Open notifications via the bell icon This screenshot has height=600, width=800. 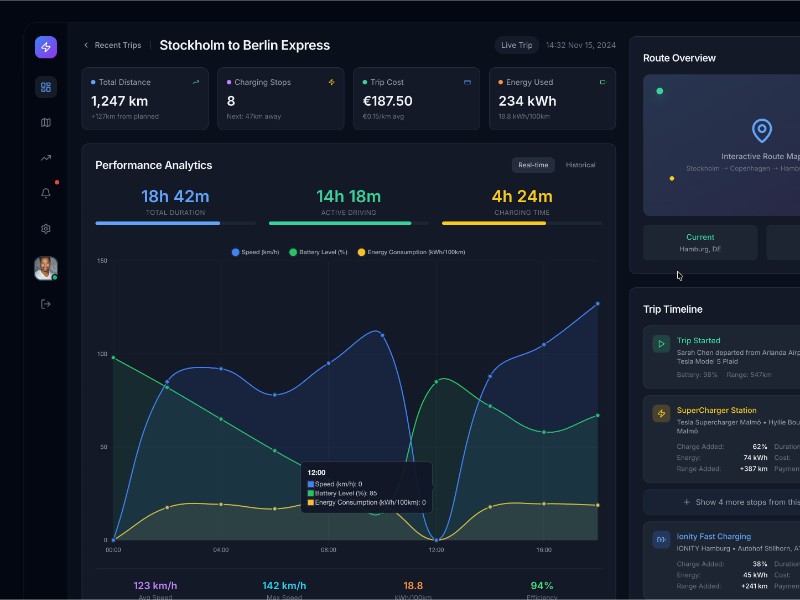45,193
